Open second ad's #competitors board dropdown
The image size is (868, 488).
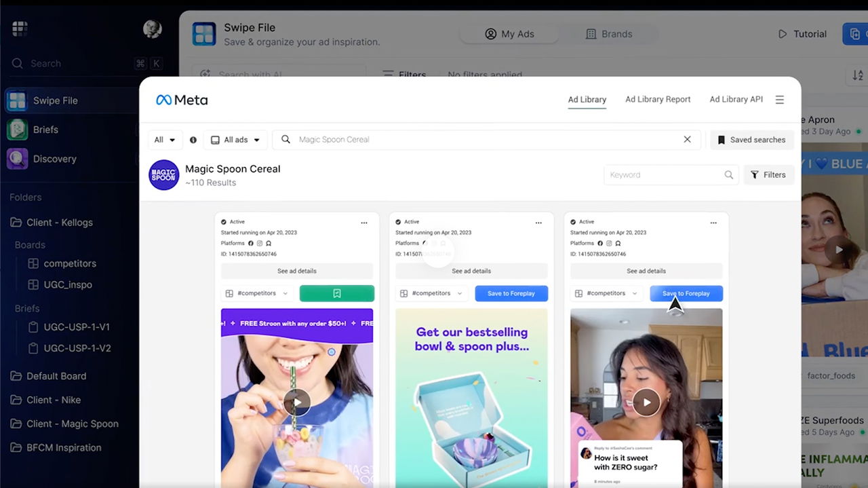pyautogui.click(x=432, y=293)
